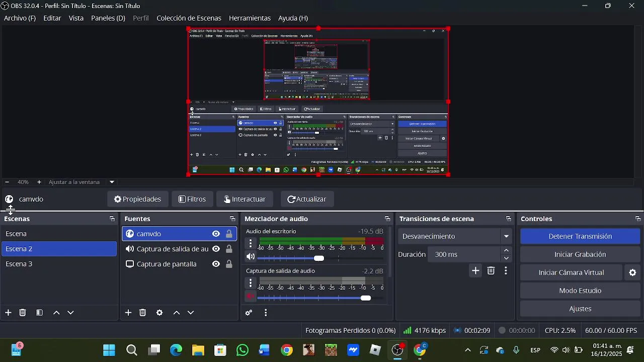Open source properties gear in Fuentes panel

159,313
